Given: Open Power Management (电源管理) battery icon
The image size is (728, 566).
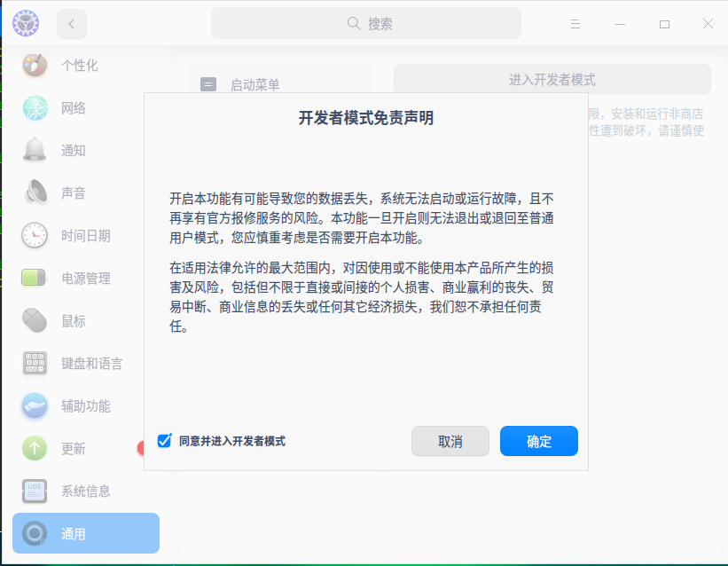Looking at the screenshot, I should click(x=34, y=278).
